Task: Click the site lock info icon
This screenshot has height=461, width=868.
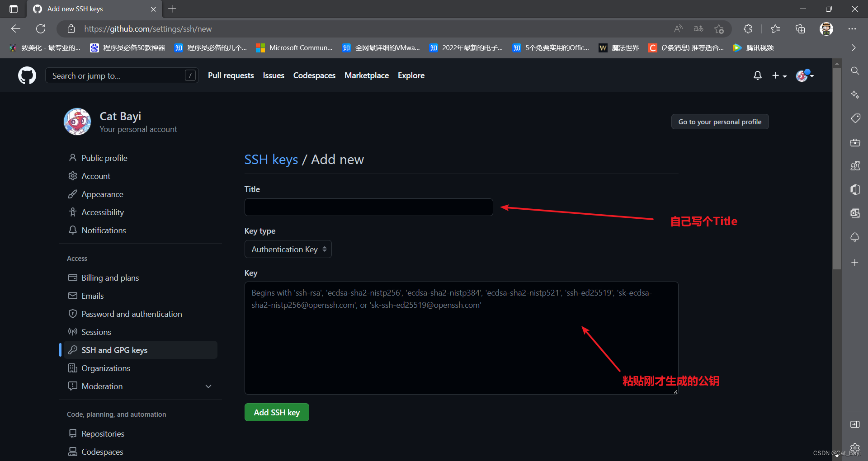Action: point(71,29)
